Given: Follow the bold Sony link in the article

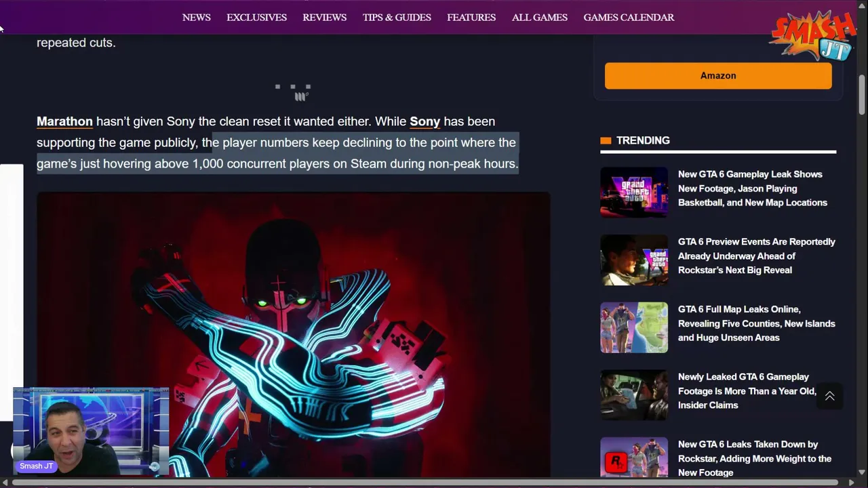Looking at the screenshot, I should click(425, 121).
